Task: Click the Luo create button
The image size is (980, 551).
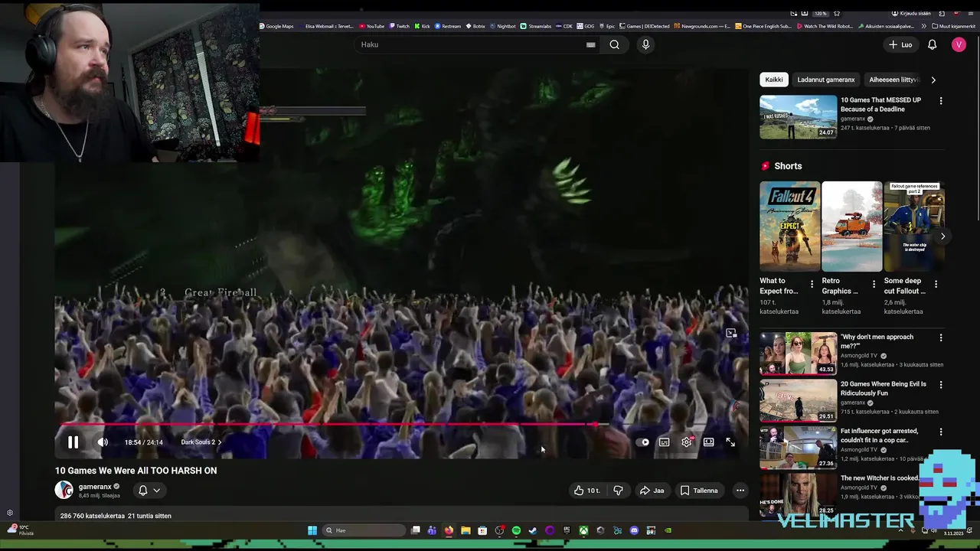Action: tap(900, 44)
